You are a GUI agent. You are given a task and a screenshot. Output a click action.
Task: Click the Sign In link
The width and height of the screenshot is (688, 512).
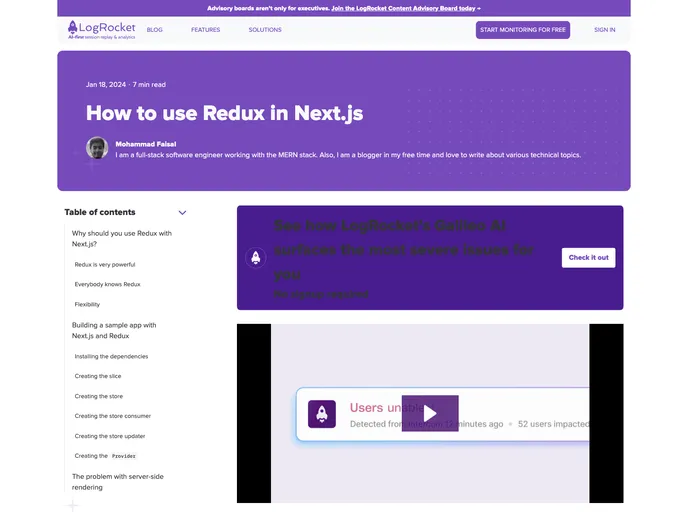click(x=605, y=30)
